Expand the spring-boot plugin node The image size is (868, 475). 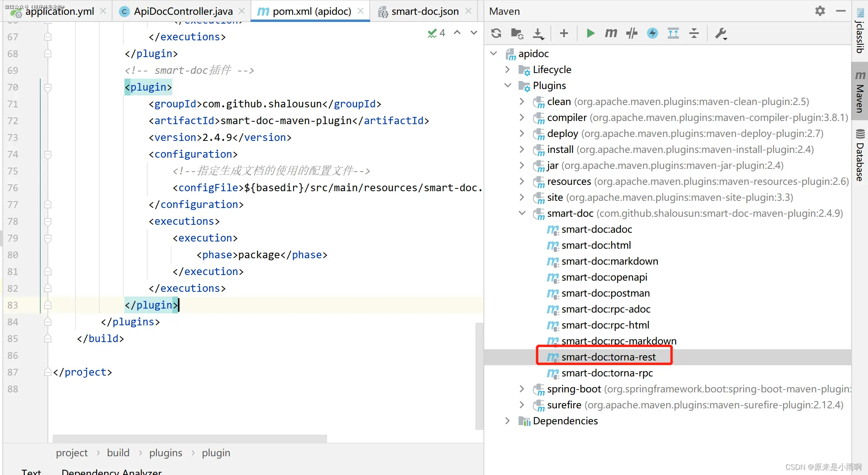click(x=522, y=389)
